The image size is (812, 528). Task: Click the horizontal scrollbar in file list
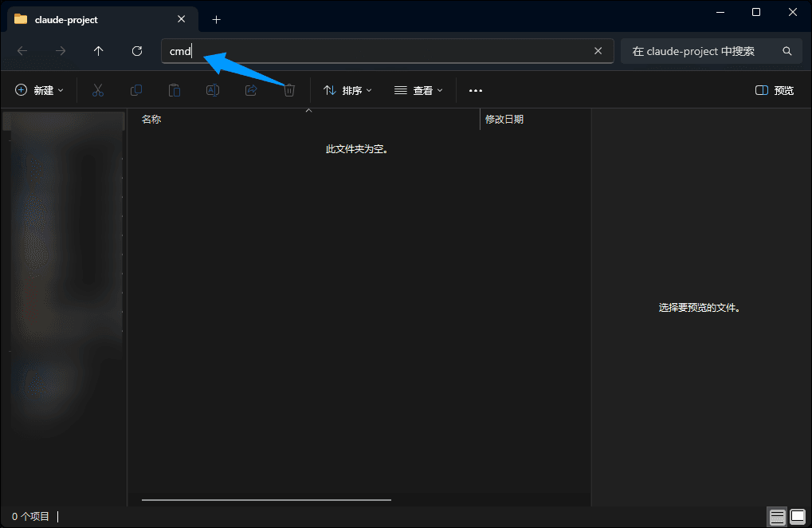coord(266,500)
